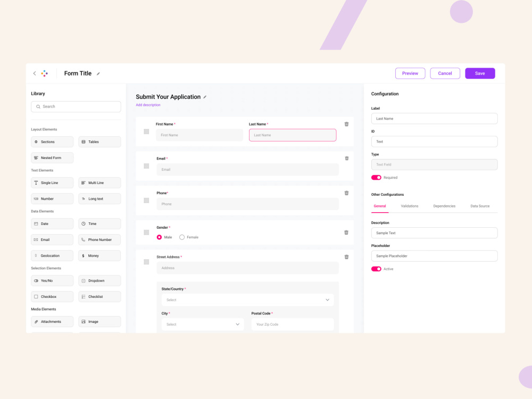Add a Long text element
The width and height of the screenshot is (532, 399).
point(100,199)
